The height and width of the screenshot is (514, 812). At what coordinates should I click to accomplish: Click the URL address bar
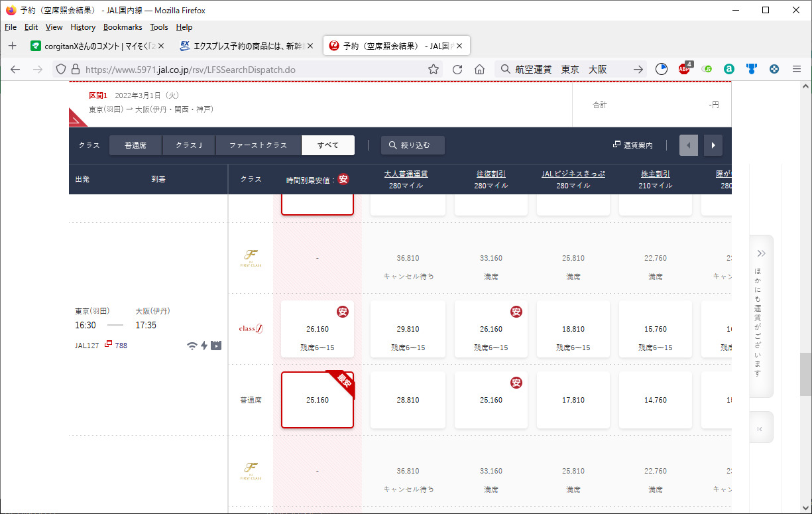click(x=252, y=69)
